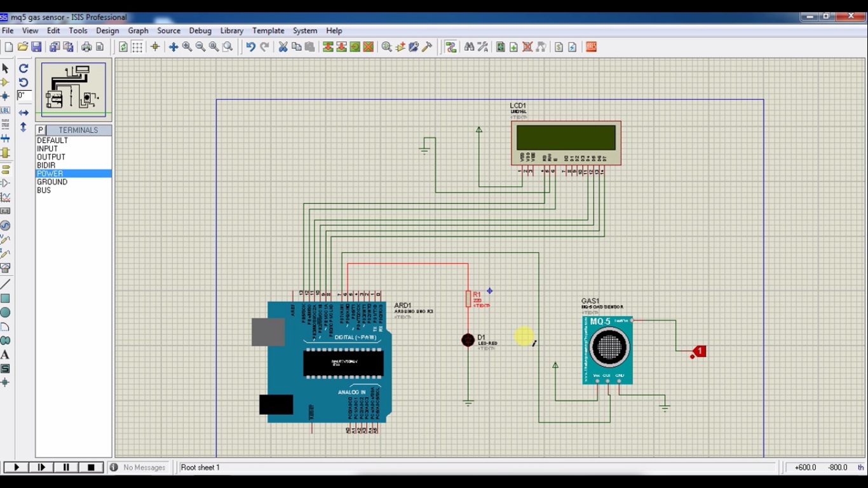The height and width of the screenshot is (488, 868).
Task: Open the Virtual Instruments mode
Action: (x=6, y=268)
